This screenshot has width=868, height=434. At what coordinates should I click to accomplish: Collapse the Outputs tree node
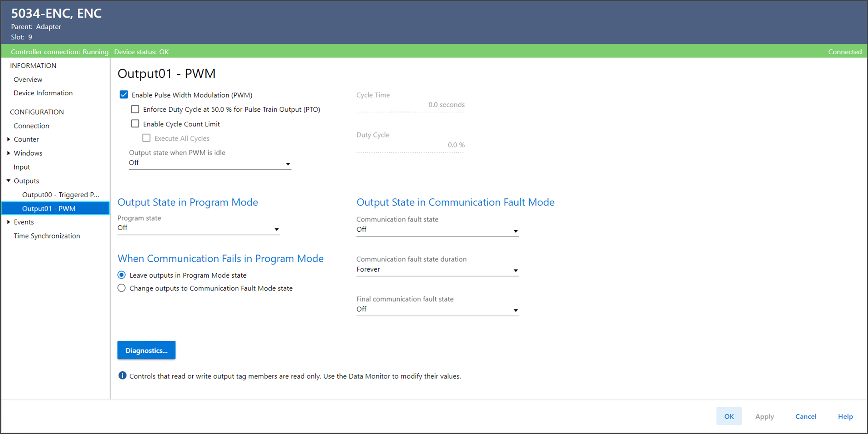[x=8, y=181]
